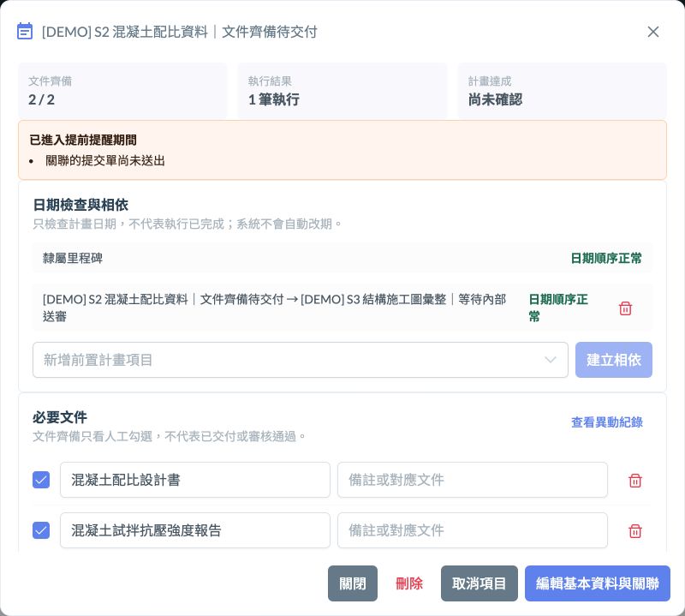
Task: Click the 日期順序正常 status on the 隸屬里程碑 row
Action: coord(606,258)
